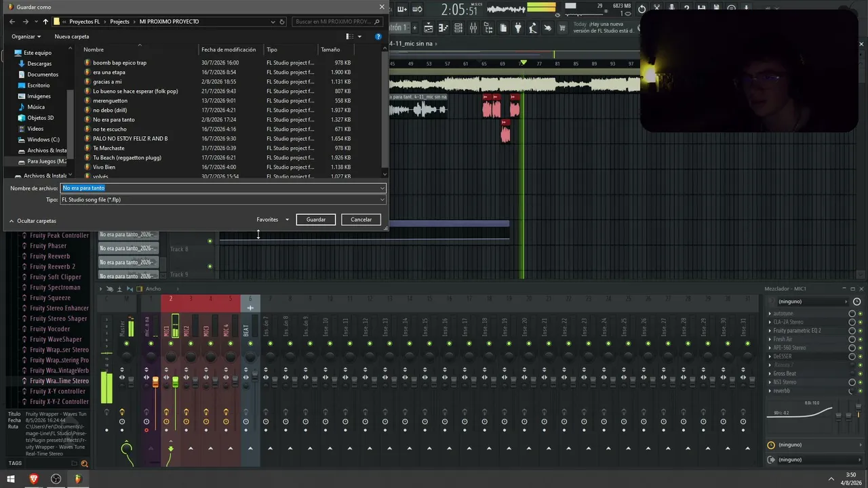Open the FL Studio Playlist view icon
868x488 pixels.
(x=429, y=28)
